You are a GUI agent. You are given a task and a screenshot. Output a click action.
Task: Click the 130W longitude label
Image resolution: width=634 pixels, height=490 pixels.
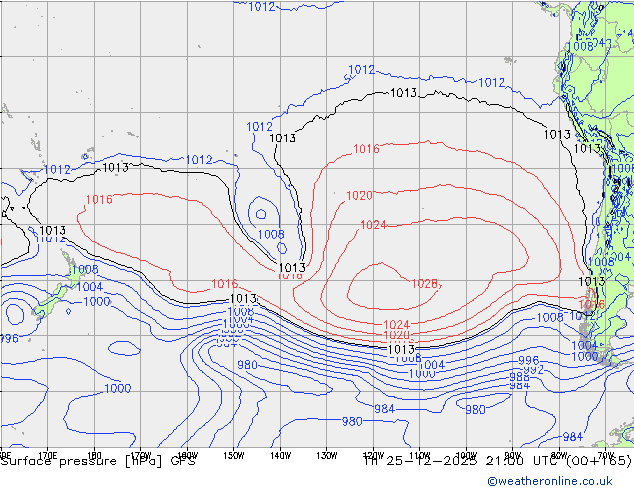point(327,456)
